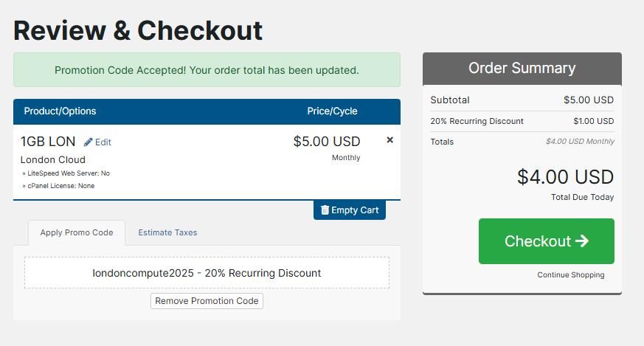Click the trash icon on Empty Cart
Screen dimensions: 644x346
pyautogui.click(x=325, y=210)
